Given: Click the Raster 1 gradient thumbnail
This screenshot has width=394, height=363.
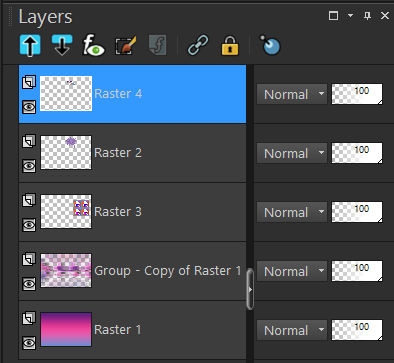Looking at the screenshot, I should (x=66, y=329).
